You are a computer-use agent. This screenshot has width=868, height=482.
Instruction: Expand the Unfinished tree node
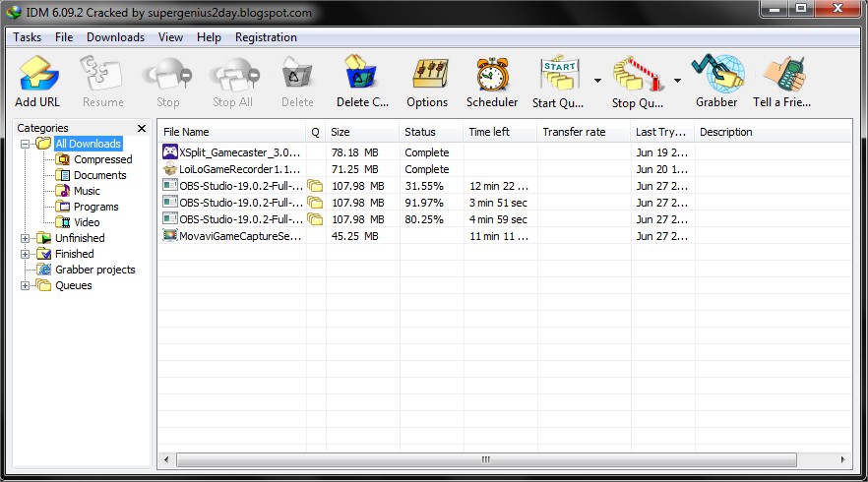click(25, 238)
